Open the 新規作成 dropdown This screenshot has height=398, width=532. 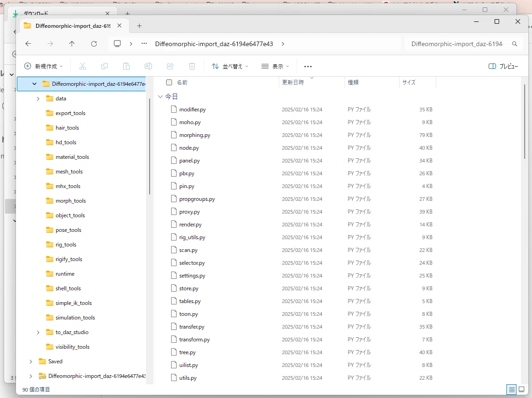point(43,66)
